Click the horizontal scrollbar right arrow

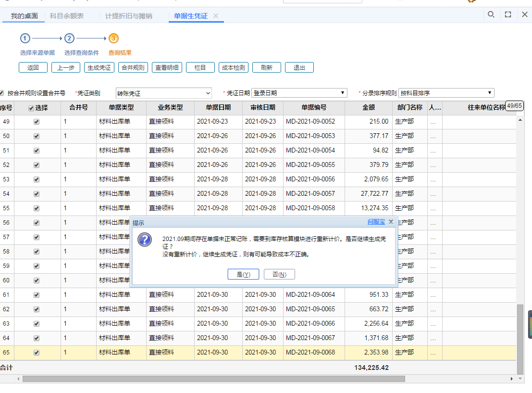(x=512, y=379)
